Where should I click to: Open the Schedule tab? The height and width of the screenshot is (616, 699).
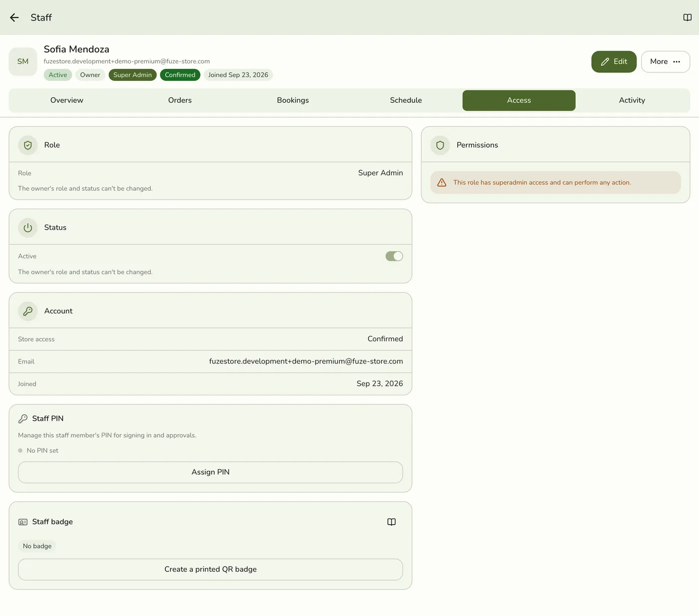point(406,100)
